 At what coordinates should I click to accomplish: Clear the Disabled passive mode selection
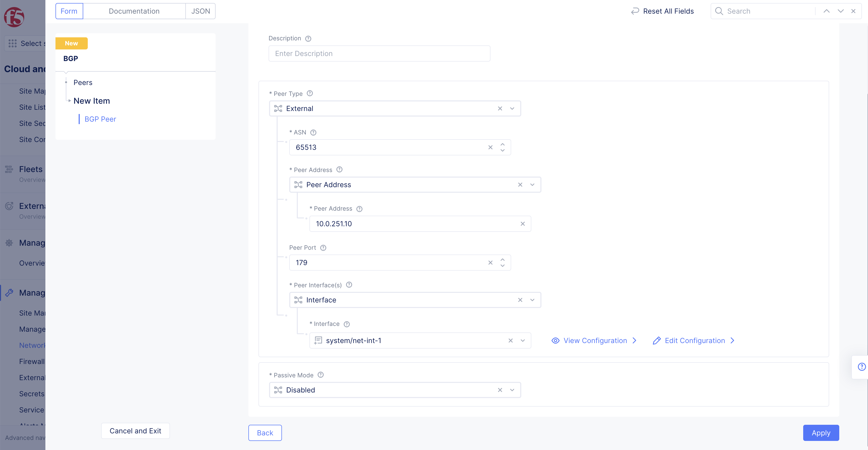[500, 390]
